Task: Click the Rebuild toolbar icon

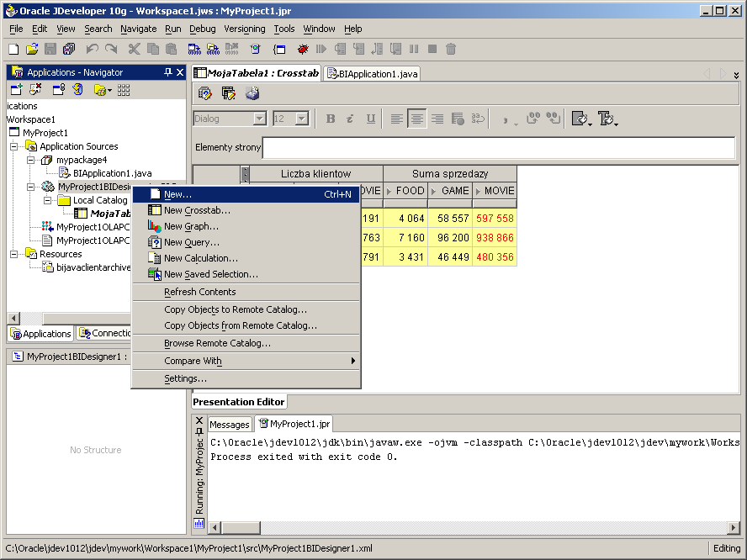Action: [x=213, y=49]
